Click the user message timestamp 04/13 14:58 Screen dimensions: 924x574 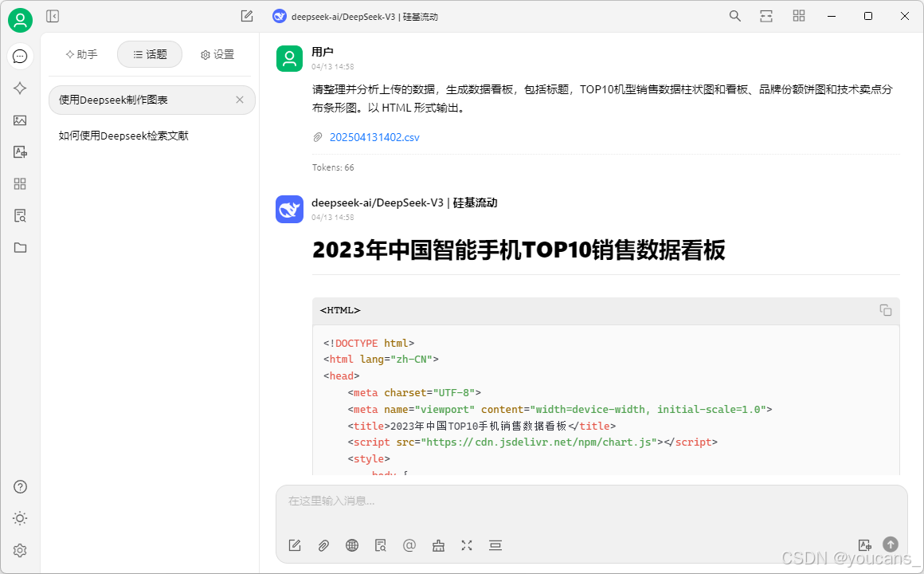tap(333, 67)
